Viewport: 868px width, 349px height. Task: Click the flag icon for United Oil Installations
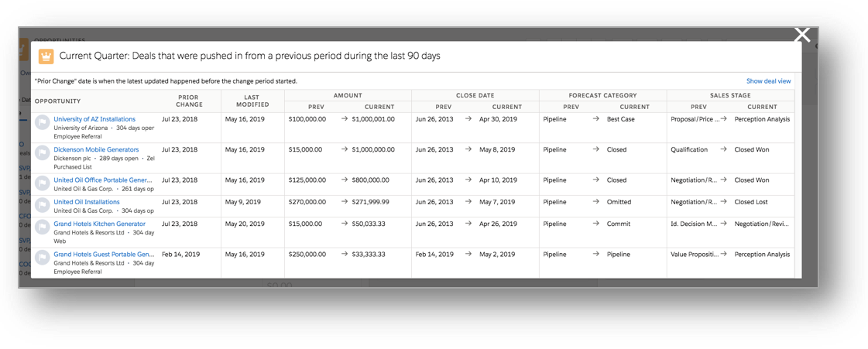click(42, 206)
